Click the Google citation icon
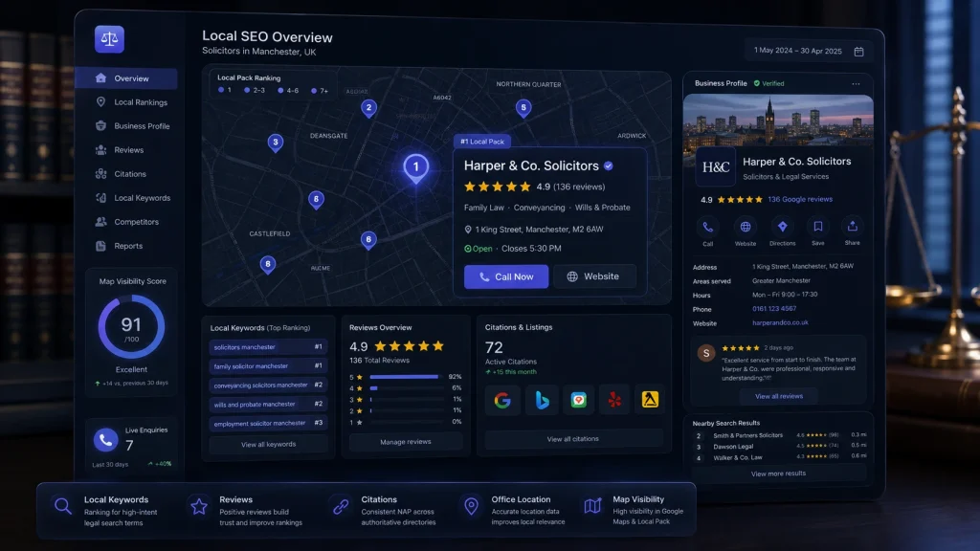The height and width of the screenshot is (551, 980). click(x=502, y=400)
